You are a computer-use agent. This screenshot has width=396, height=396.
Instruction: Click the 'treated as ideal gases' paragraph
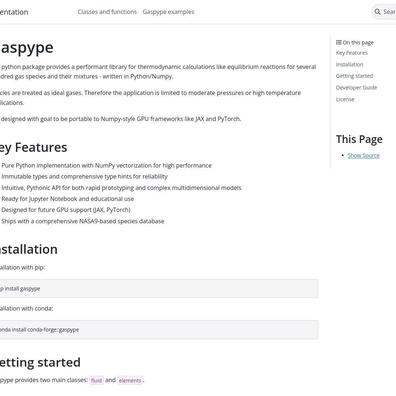[150, 98]
